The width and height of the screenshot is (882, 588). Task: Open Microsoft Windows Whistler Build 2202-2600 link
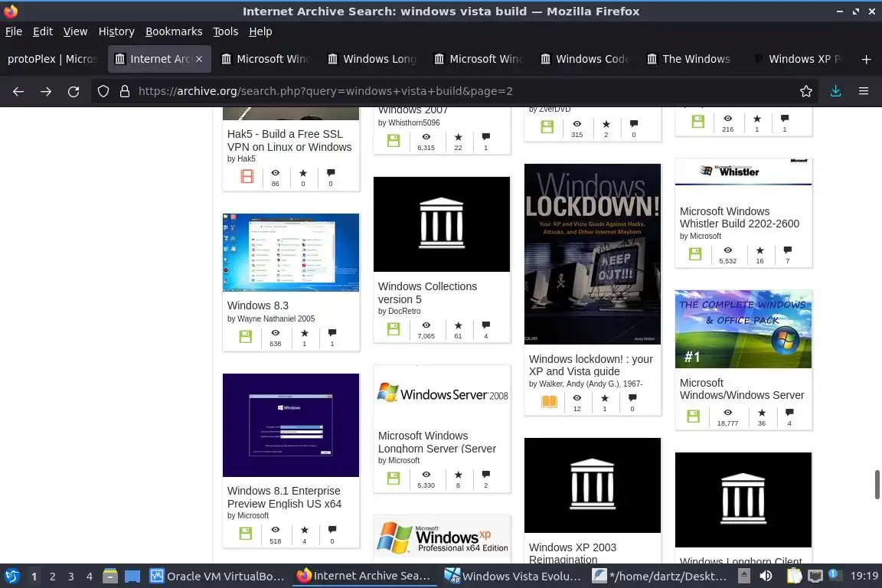tap(739, 217)
